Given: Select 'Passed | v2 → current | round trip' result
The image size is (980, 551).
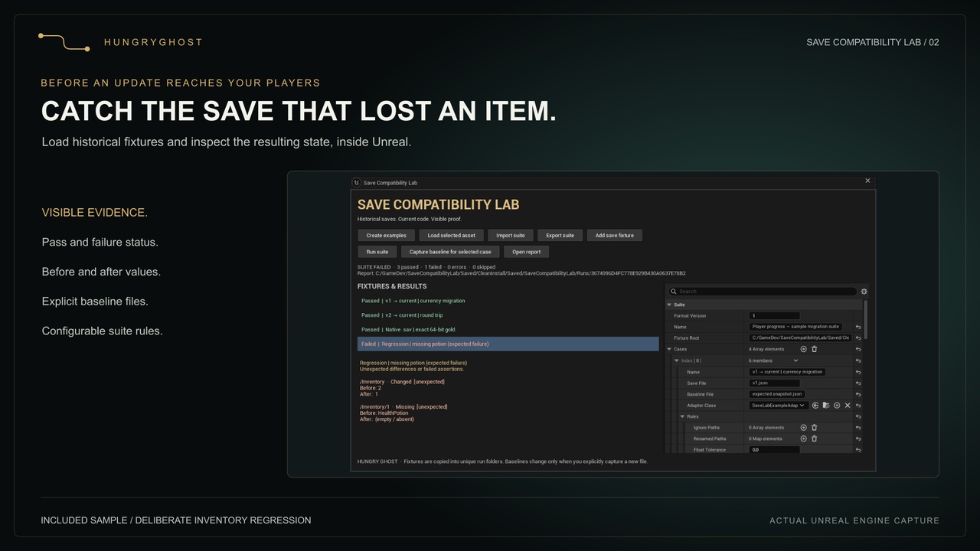Looking at the screenshot, I should pos(508,315).
